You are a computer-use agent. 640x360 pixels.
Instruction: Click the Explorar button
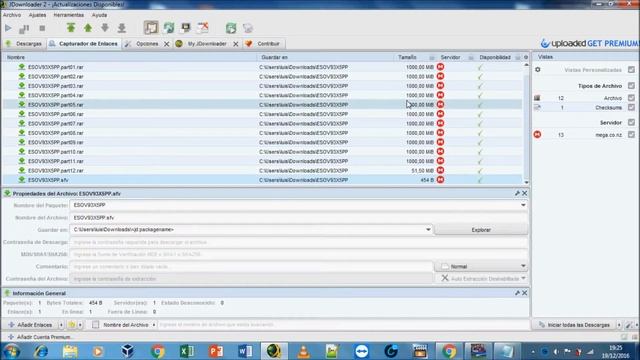click(481, 230)
